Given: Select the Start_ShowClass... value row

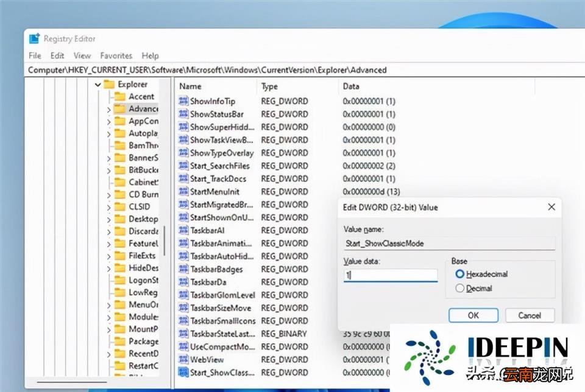Looking at the screenshot, I should click(x=285, y=373).
